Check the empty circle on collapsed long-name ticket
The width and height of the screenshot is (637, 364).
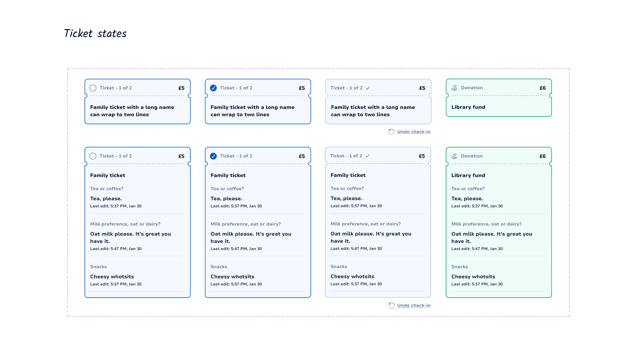pos(93,88)
